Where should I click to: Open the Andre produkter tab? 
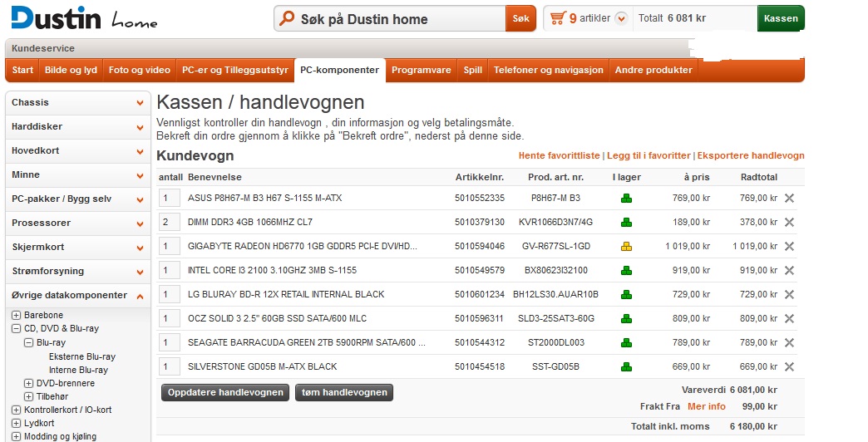653,71
